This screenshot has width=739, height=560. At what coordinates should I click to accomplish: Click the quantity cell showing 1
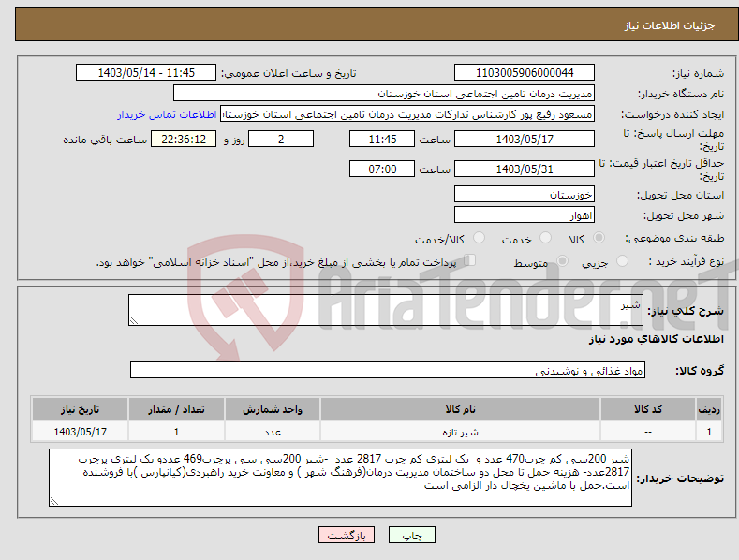click(x=176, y=432)
